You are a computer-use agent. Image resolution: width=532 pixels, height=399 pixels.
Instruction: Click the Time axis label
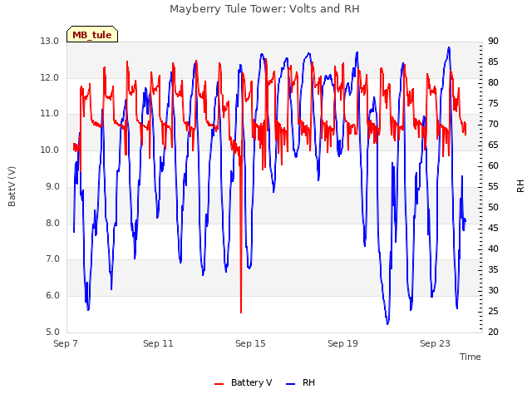[x=470, y=357]
